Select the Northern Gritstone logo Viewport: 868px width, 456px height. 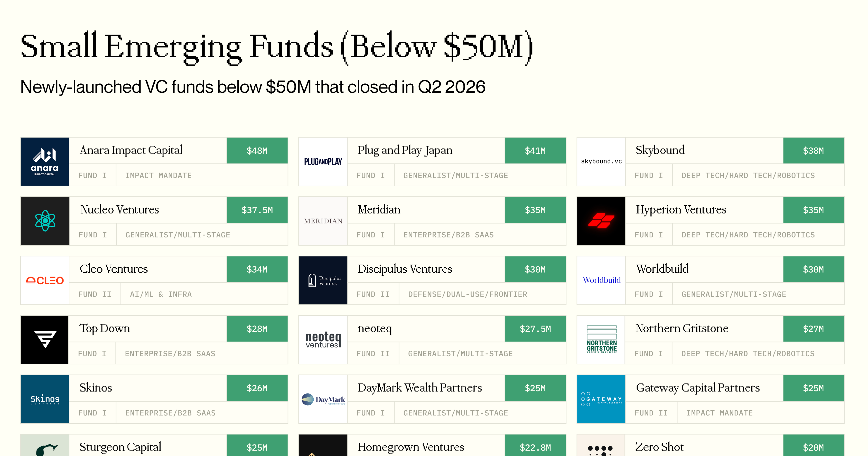[x=601, y=340]
